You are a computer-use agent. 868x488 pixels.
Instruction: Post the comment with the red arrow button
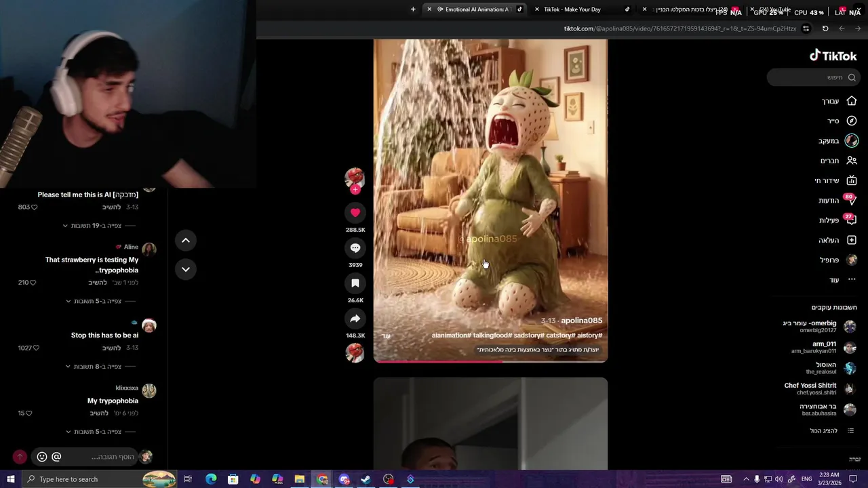tap(20, 457)
